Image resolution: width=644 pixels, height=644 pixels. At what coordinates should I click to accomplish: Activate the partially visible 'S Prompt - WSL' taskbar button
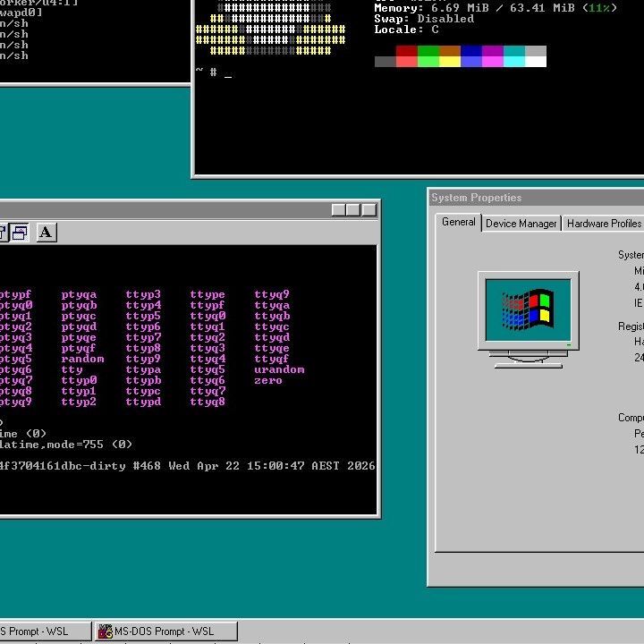point(45,631)
